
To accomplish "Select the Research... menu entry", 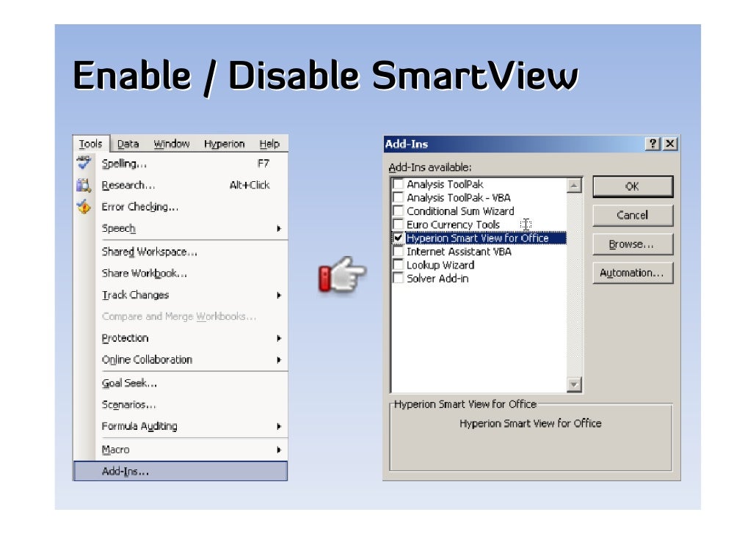I will [x=181, y=185].
